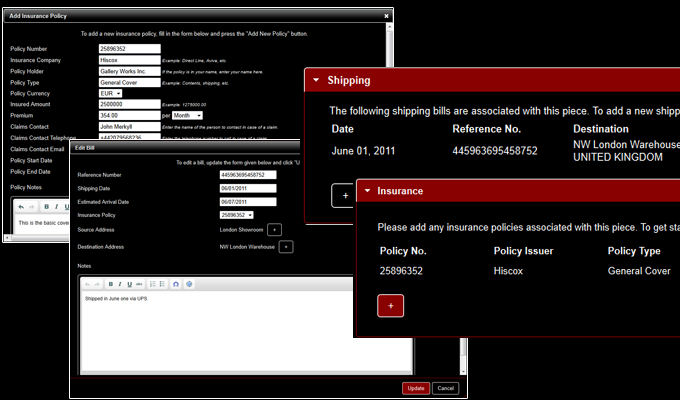This screenshot has height=400, width=680.
Task: Click plus button next to London Showroom
Action: click(275, 230)
